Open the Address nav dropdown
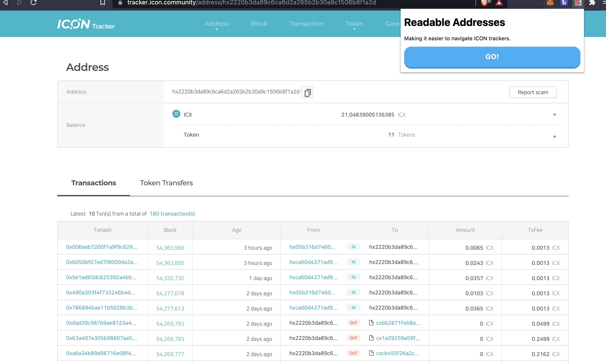 pyautogui.click(x=217, y=24)
